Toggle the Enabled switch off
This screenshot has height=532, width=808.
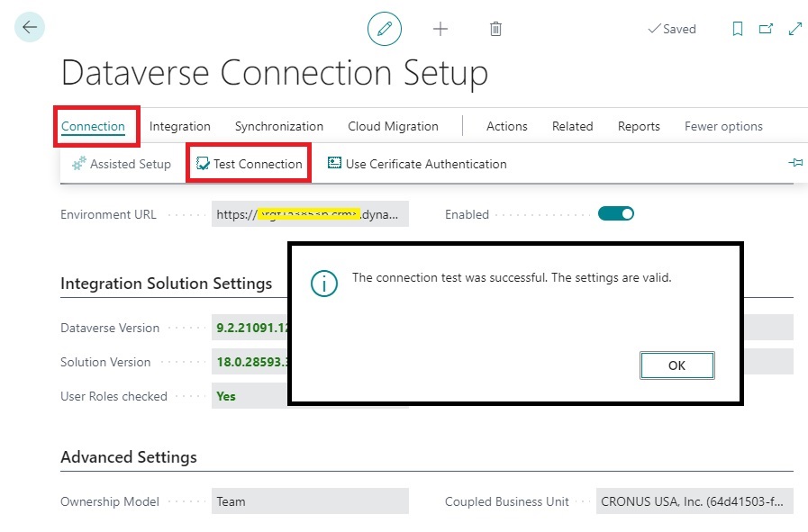tap(616, 214)
